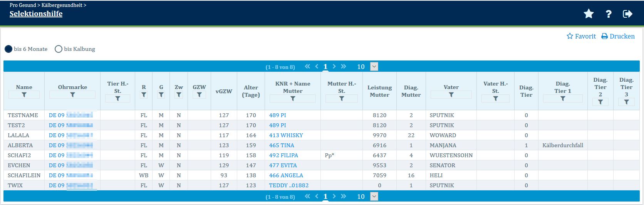Click the Drucken printer icon
Image resolution: width=644 pixels, height=205 pixels.
(x=605, y=36)
